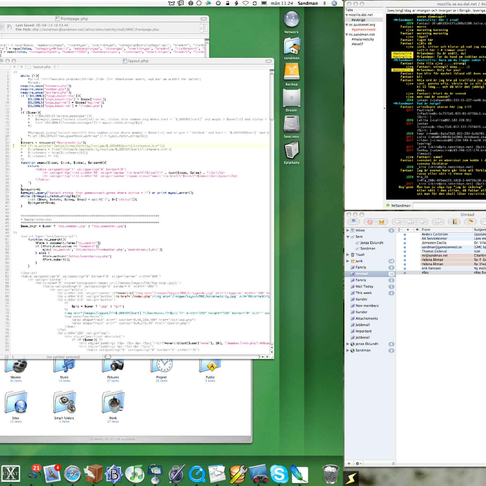Select the #level7 channel in IRC sidebar
Screen dimensions: 486x486
[357, 44]
